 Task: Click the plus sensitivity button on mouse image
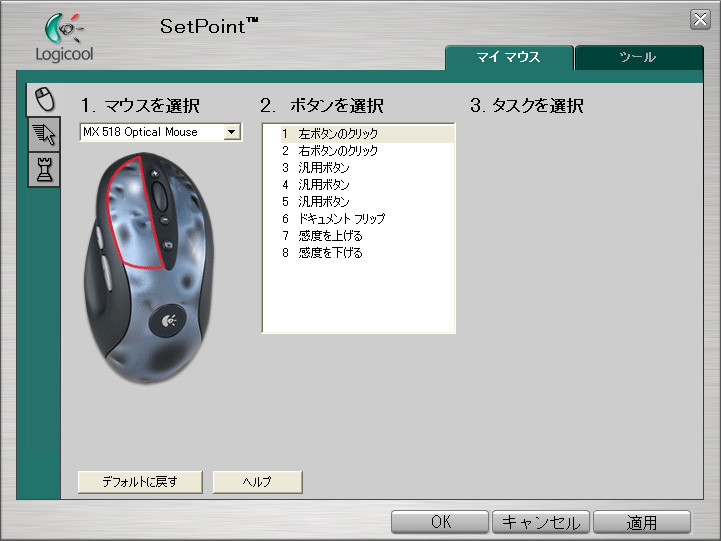click(x=155, y=173)
